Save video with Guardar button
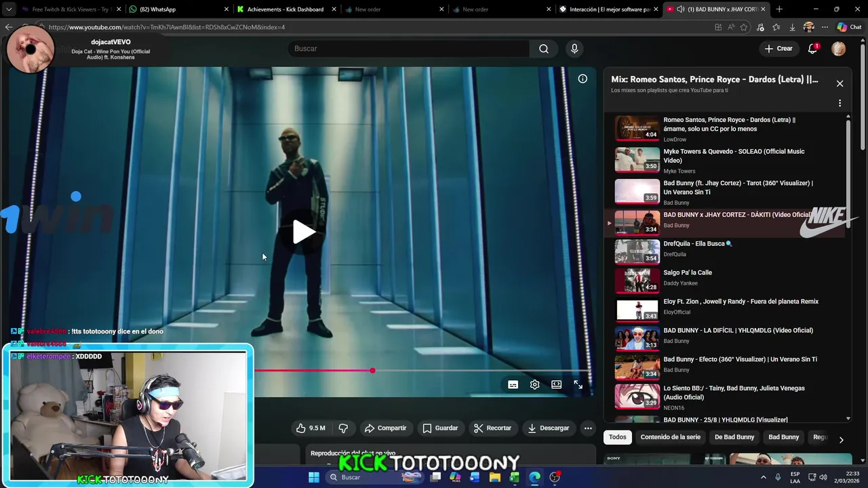 click(x=440, y=428)
